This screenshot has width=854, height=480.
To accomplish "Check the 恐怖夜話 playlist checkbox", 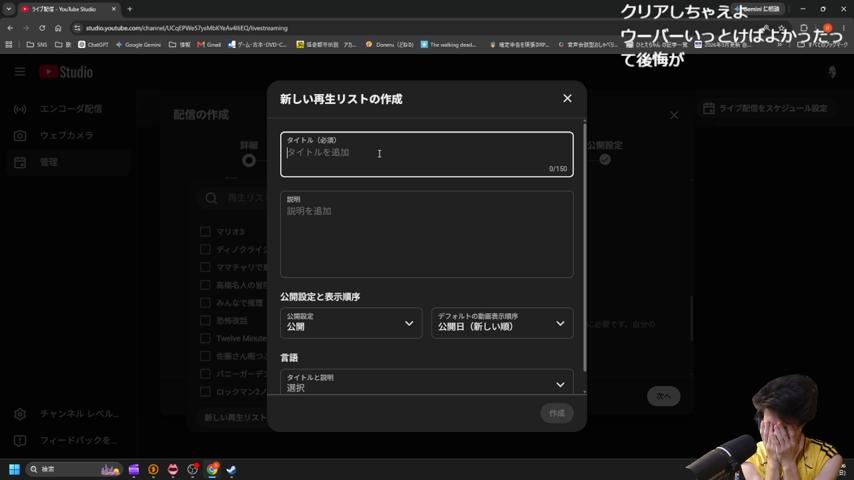I will (205, 320).
